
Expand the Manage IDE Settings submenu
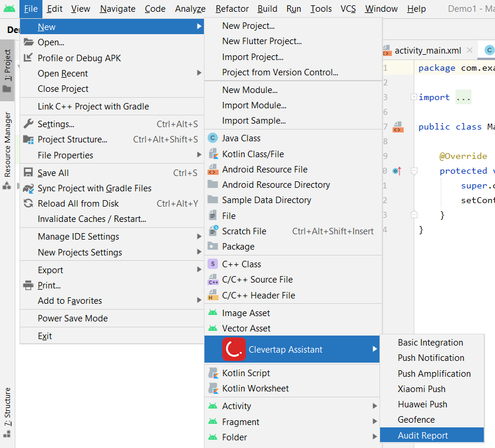click(199, 236)
